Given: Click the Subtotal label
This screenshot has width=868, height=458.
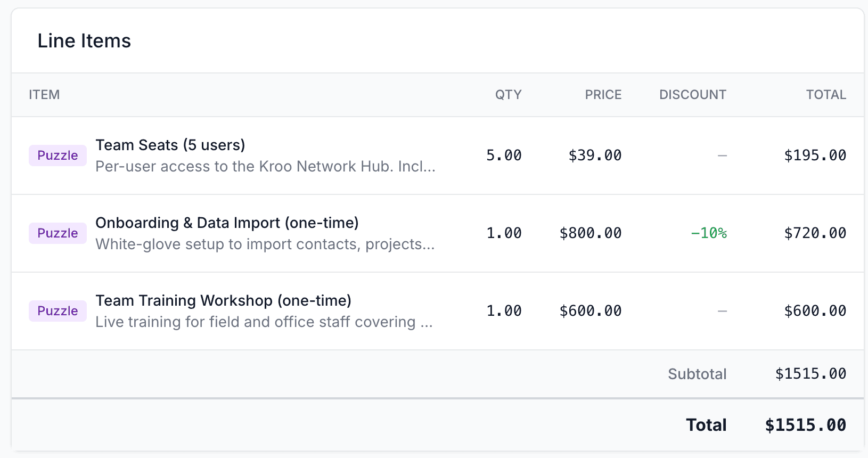Looking at the screenshot, I should pyautogui.click(x=697, y=374).
